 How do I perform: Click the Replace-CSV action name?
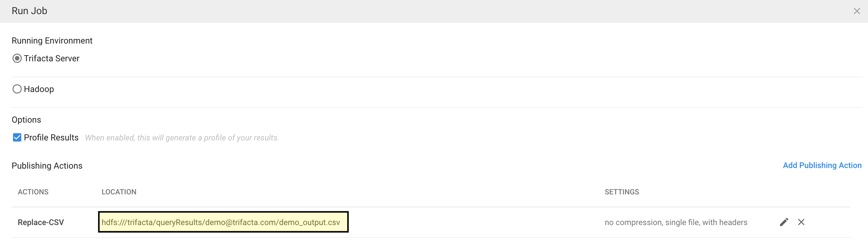[41, 222]
